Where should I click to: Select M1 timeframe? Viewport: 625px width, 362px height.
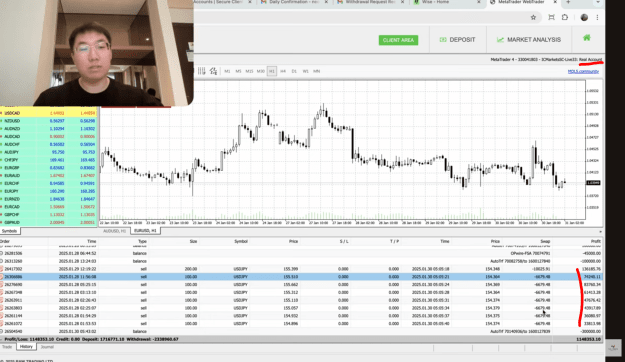(x=227, y=71)
